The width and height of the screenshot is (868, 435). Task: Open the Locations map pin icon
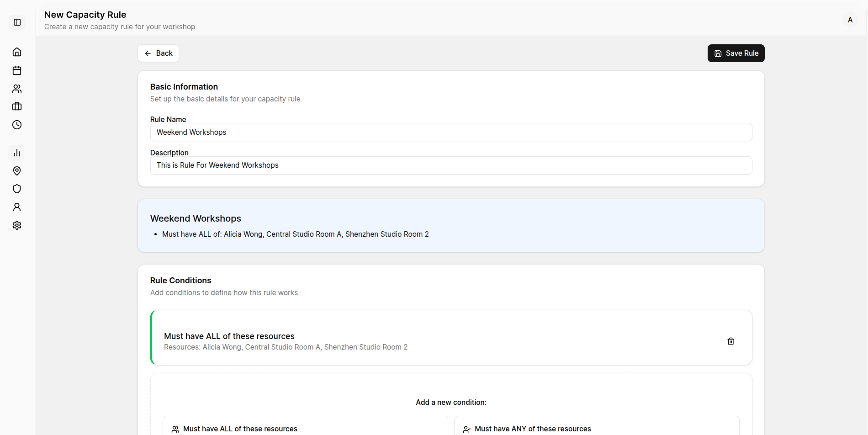click(17, 171)
